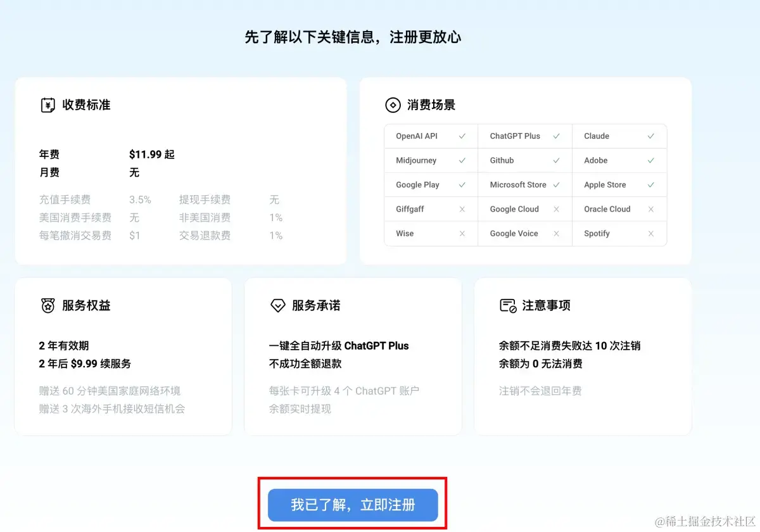Click the 交易退款费 label
Image resolution: width=760 pixels, height=532 pixels.
[205, 236]
